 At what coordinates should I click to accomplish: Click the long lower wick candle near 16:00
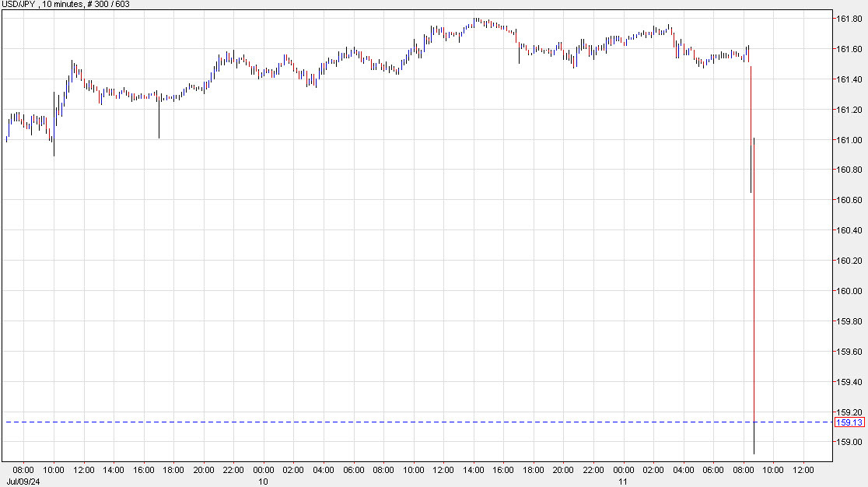[x=158, y=117]
